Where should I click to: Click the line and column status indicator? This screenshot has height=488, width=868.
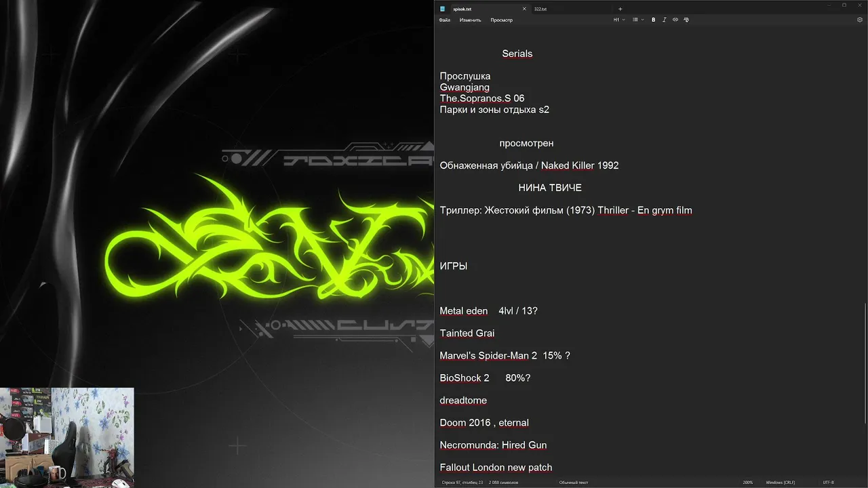[x=462, y=483]
